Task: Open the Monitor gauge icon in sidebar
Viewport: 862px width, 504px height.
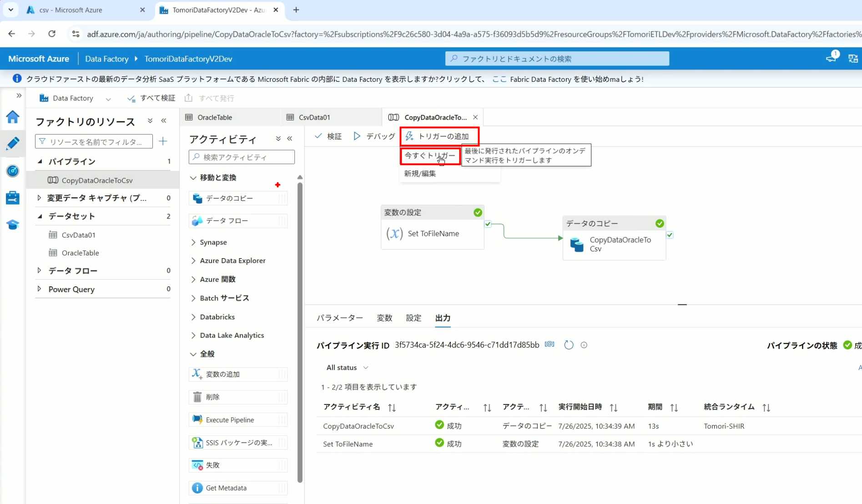Action: pos(13,171)
